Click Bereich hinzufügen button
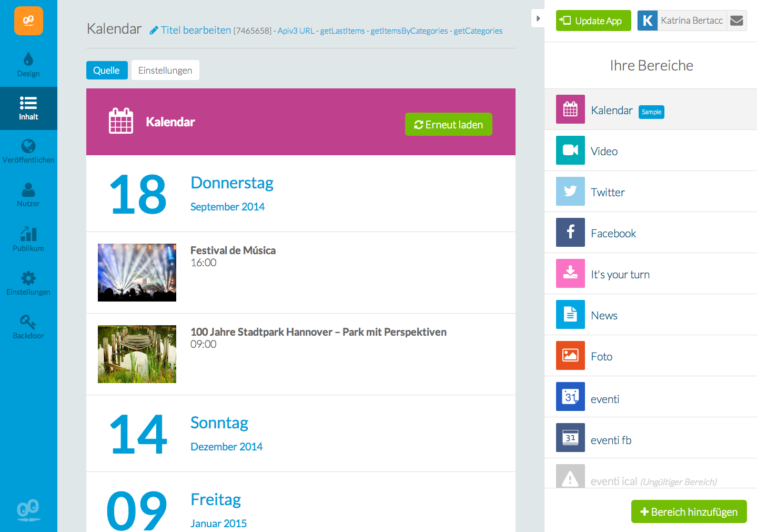 [x=689, y=511]
